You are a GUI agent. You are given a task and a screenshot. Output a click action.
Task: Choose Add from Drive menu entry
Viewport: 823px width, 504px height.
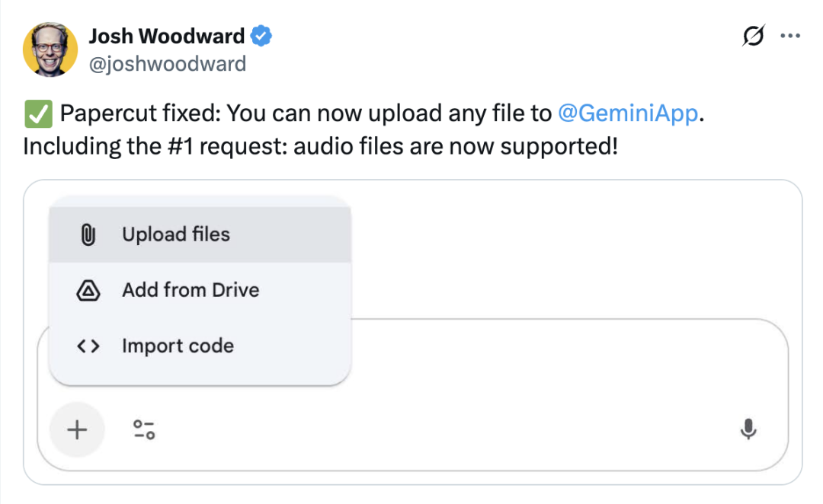coord(200,290)
